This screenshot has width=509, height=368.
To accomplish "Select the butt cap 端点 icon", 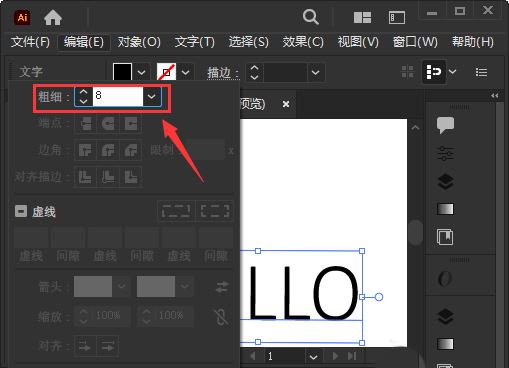I will pos(86,124).
